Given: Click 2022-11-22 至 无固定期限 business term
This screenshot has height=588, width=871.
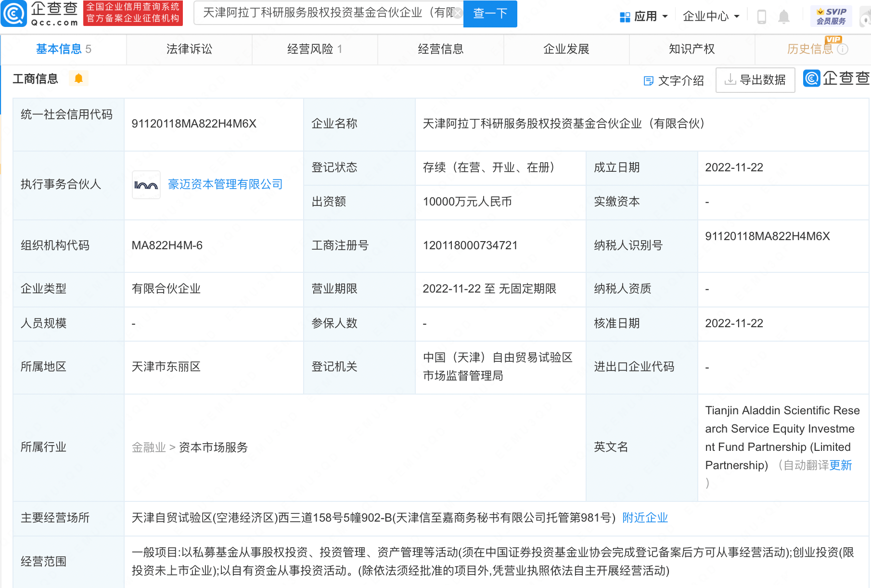Looking at the screenshot, I should pyautogui.click(x=489, y=289).
